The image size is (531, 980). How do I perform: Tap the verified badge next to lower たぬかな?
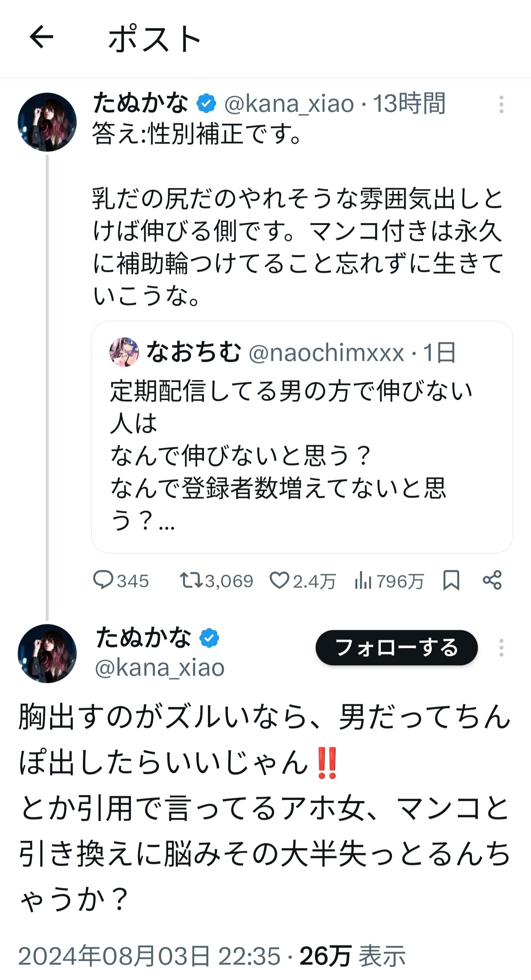click(209, 638)
